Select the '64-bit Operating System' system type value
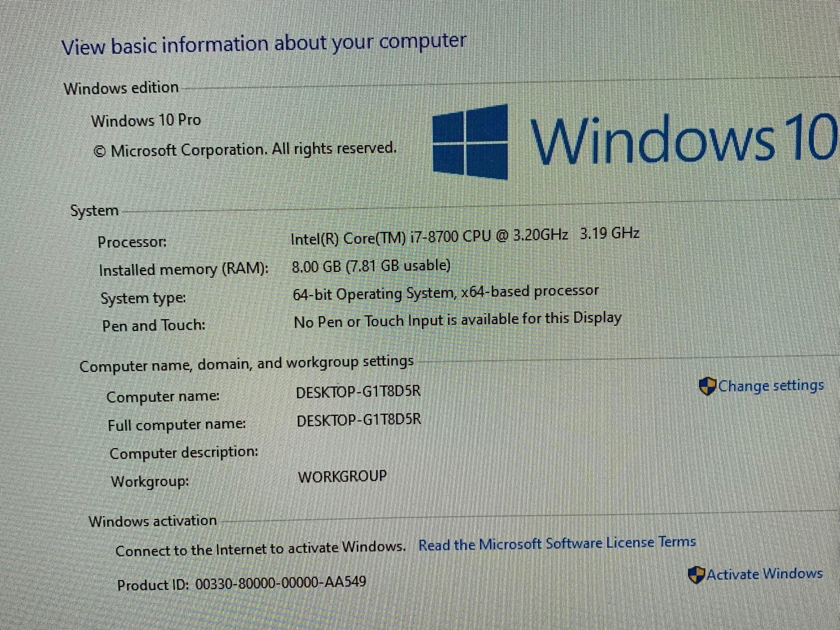Image resolution: width=840 pixels, height=630 pixels. [x=446, y=293]
